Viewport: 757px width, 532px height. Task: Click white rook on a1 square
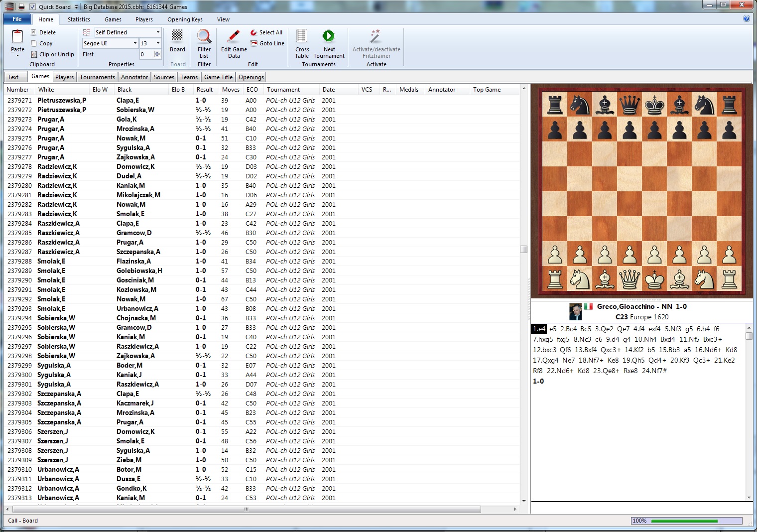coord(555,279)
